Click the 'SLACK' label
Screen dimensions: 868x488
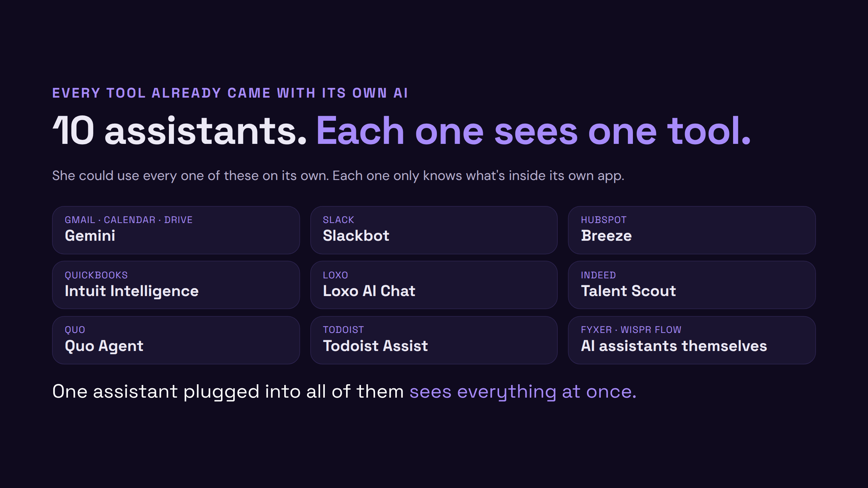pyautogui.click(x=339, y=220)
